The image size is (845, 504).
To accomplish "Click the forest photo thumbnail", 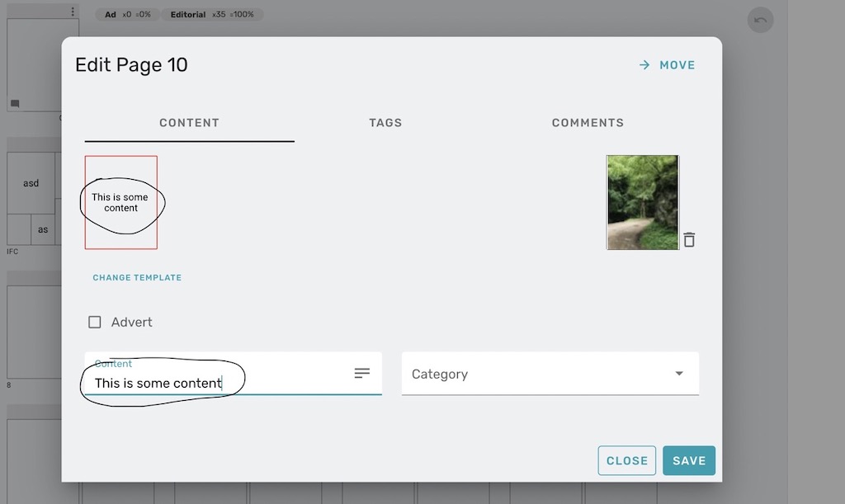I will pos(642,202).
